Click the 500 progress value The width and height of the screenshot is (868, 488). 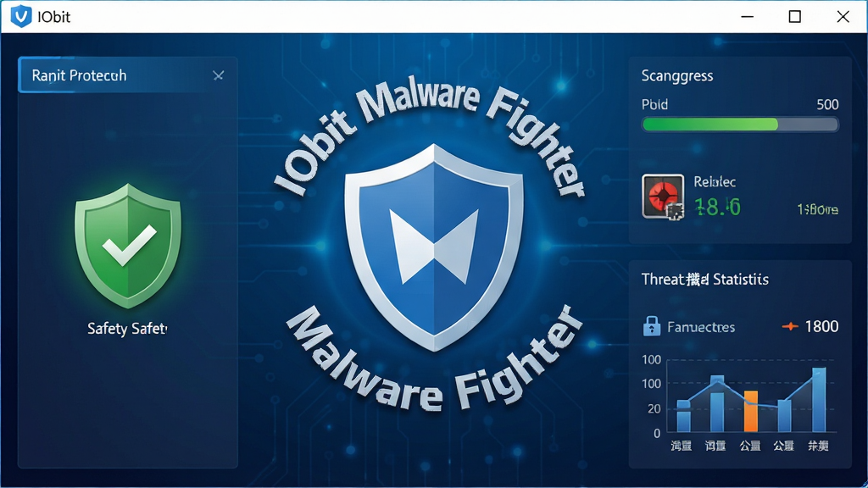click(827, 104)
